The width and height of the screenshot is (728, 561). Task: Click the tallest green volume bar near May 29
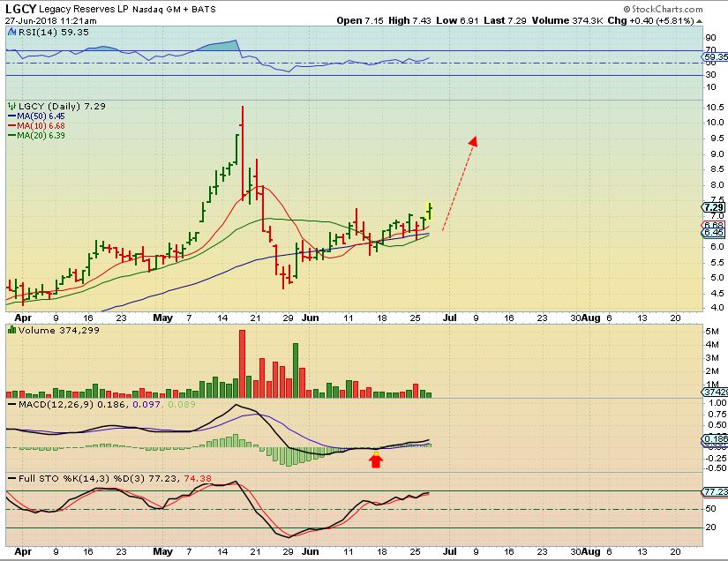pos(296,370)
